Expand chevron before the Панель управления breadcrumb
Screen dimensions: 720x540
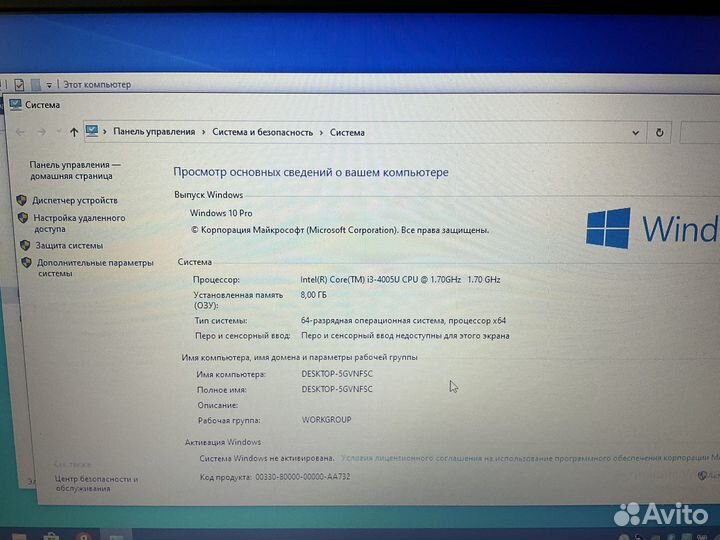point(105,132)
